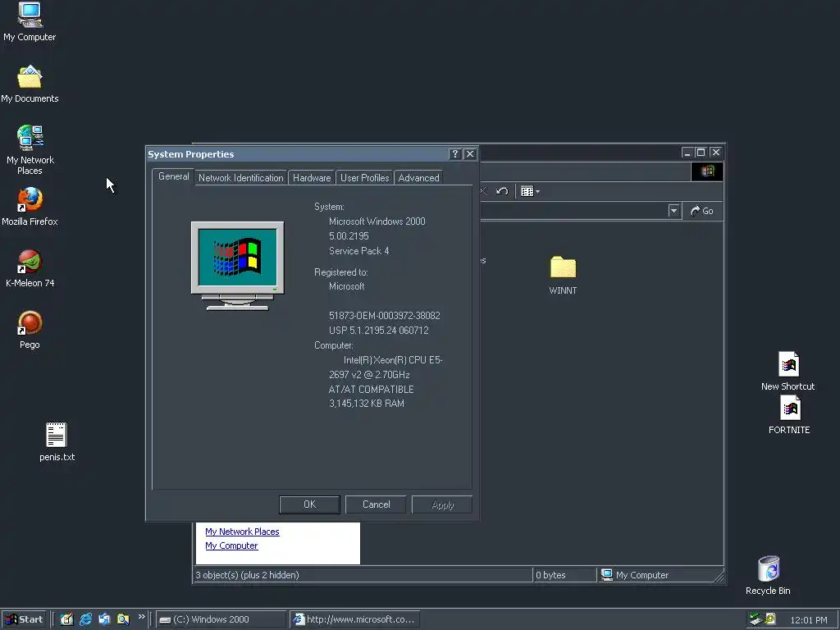Switch to the microsoft.com taskbar button
This screenshot has height=630, width=840.
[x=354, y=619]
